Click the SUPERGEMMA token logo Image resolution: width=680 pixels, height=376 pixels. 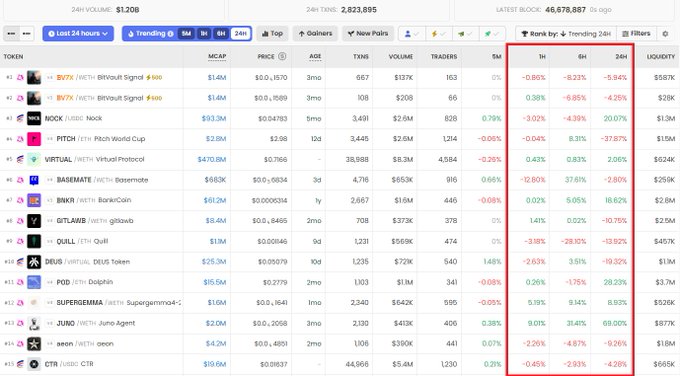pyautogui.click(x=34, y=303)
